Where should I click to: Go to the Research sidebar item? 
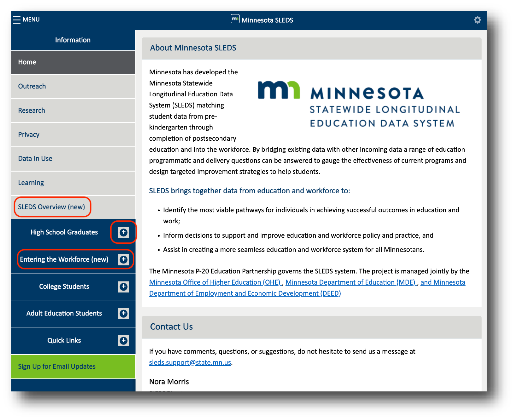click(x=73, y=111)
